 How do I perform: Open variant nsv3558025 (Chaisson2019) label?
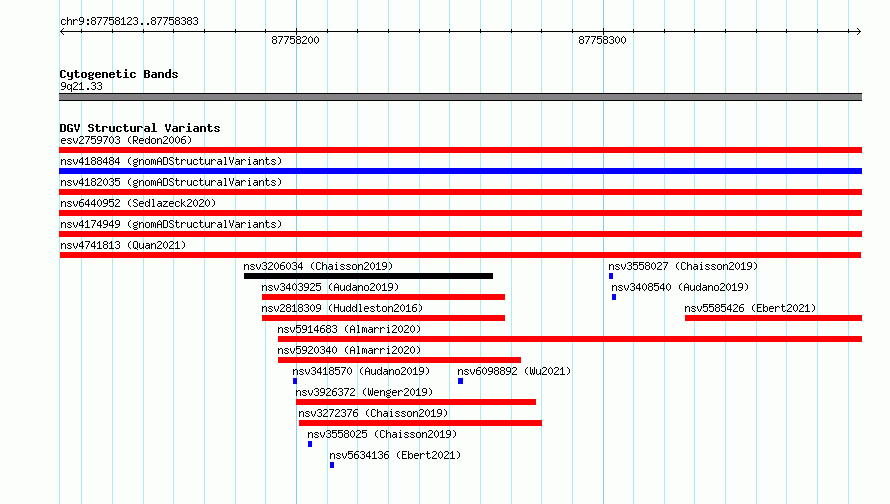tap(382, 434)
